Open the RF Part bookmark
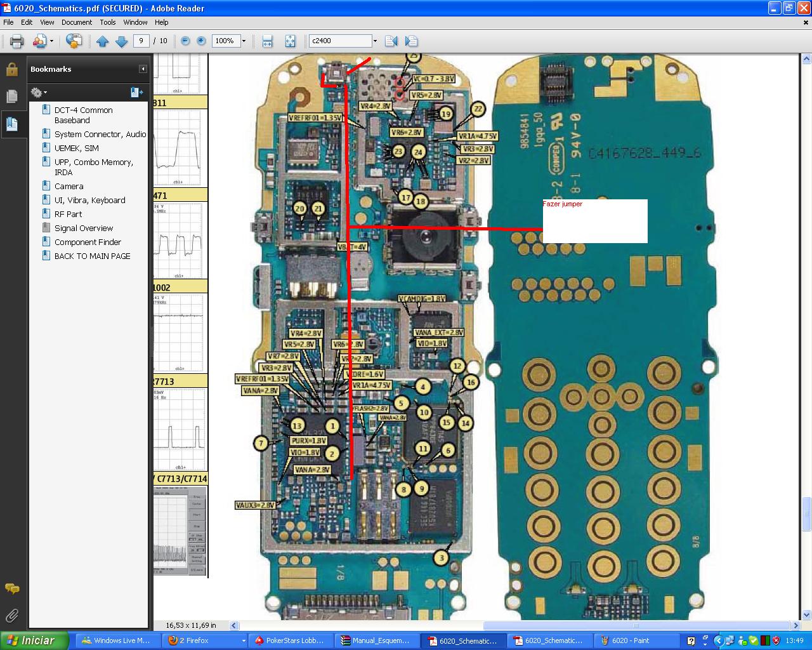Image resolution: width=812 pixels, height=650 pixels. (x=68, y=214)
